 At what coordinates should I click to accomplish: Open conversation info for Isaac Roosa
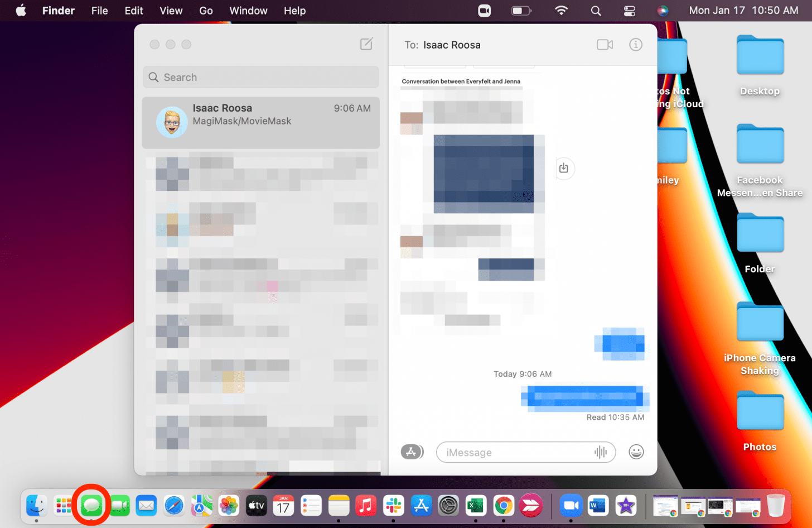tap(635, 45)
